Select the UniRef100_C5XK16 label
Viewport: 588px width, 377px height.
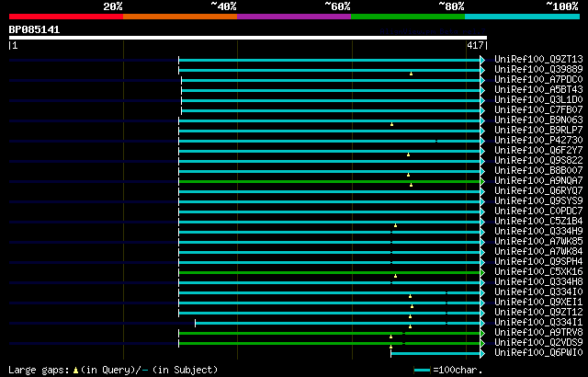[x=538, y=272]
